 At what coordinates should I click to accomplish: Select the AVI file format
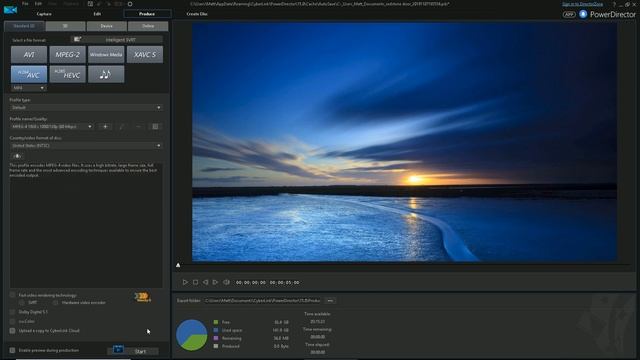click(29, 54)
